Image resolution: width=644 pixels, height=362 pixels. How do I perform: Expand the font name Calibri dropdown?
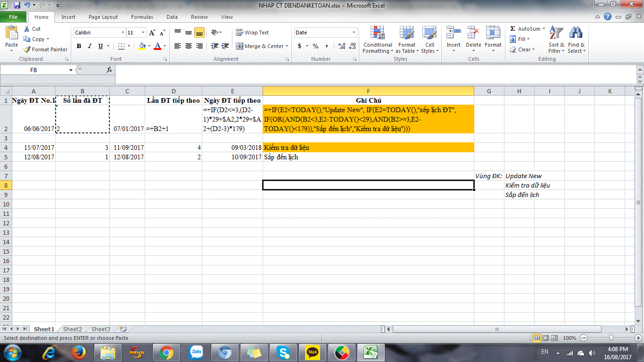[123, 33]
